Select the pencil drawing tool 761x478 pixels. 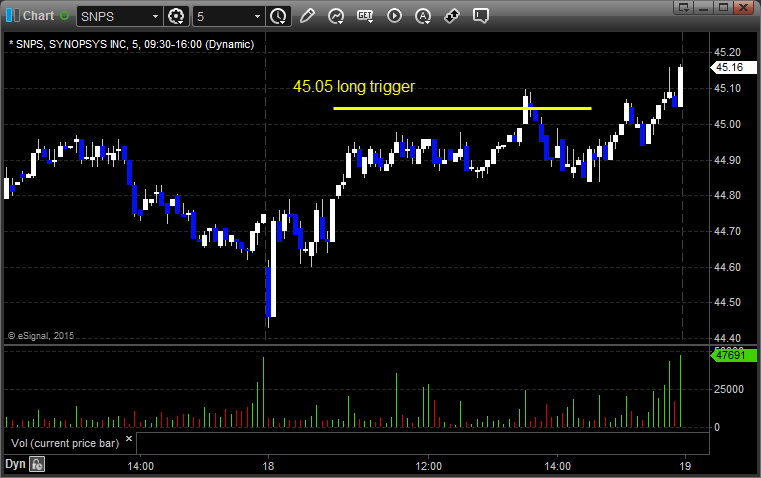coord(307,16)
